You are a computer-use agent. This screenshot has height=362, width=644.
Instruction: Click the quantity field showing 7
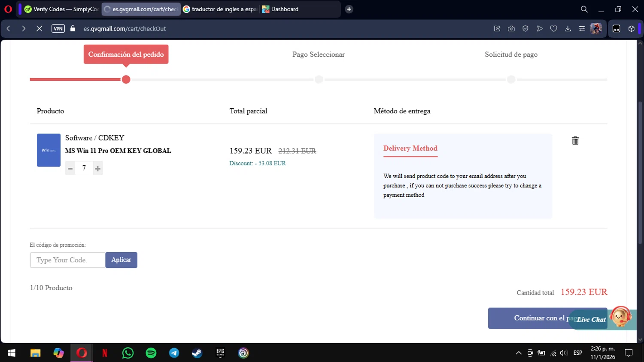84,168
